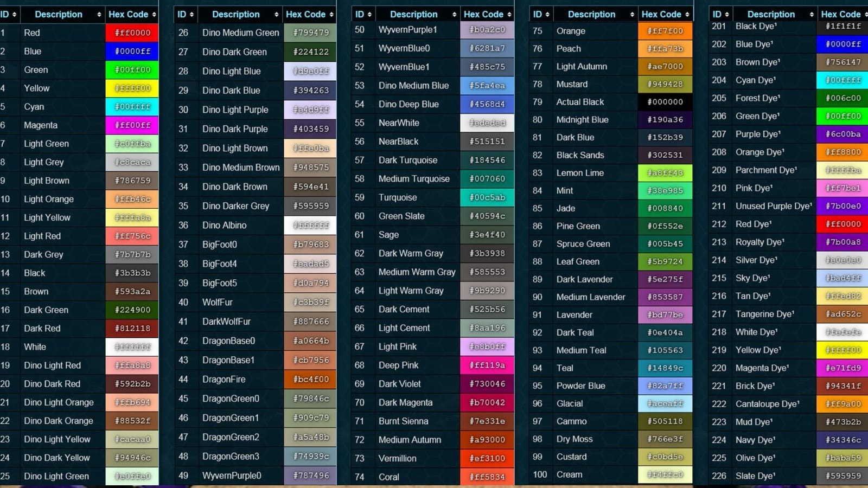This screenshot has height=488, width=868.
Task: Click the hex code #000000 for Actual Black
Action: [x=665, y=101]
